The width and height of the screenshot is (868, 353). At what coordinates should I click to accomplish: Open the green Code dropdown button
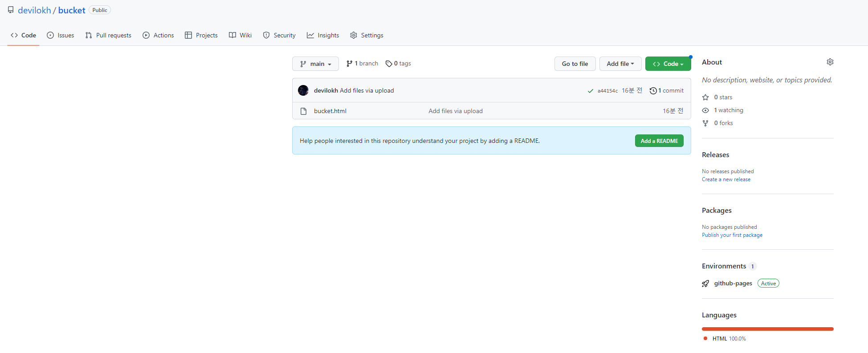coord(668,64)
